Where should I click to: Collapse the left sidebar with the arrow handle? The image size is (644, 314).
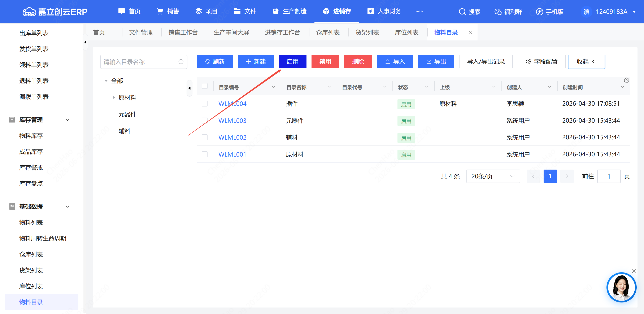coord(85,42)
